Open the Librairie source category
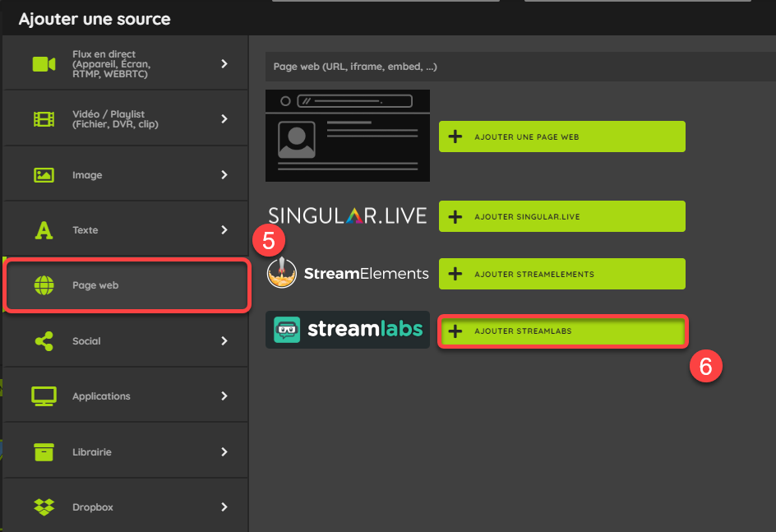 (125, 451)
